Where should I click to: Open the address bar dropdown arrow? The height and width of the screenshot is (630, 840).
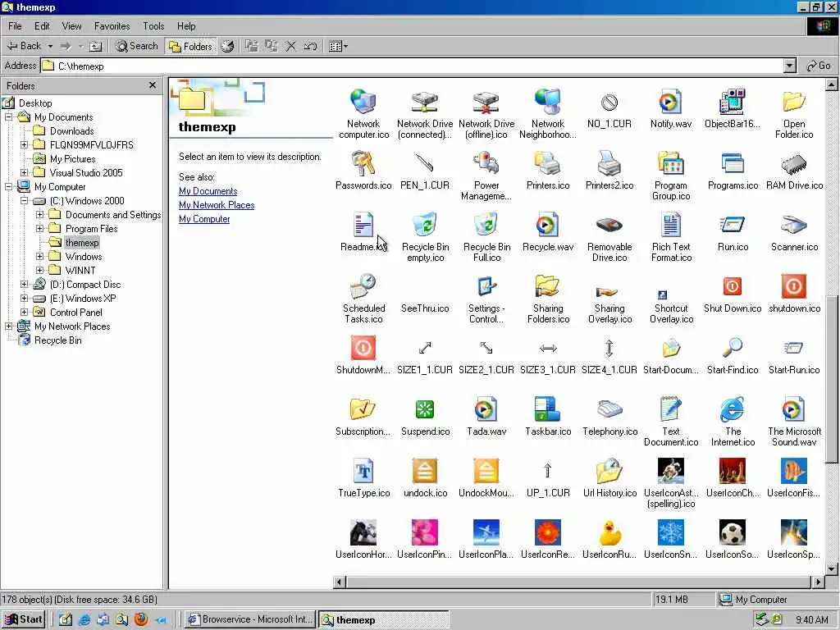pyautogui.click(x=790, y=66)
